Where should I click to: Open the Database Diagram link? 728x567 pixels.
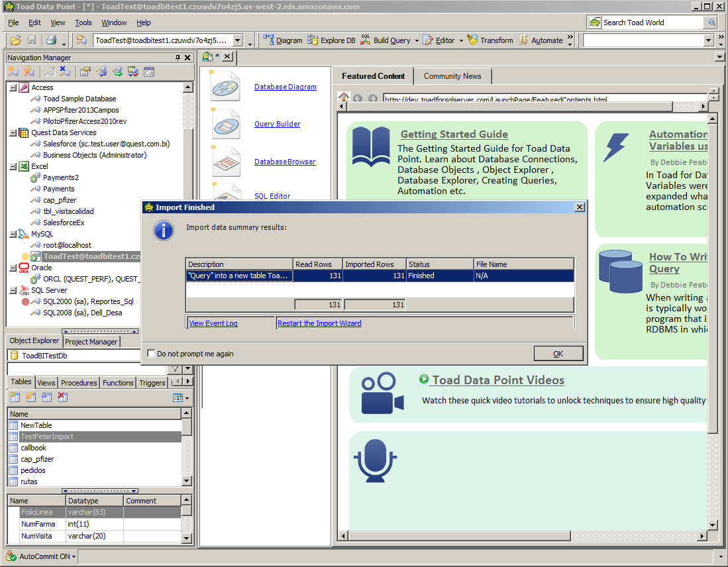[x=286, y=87]
